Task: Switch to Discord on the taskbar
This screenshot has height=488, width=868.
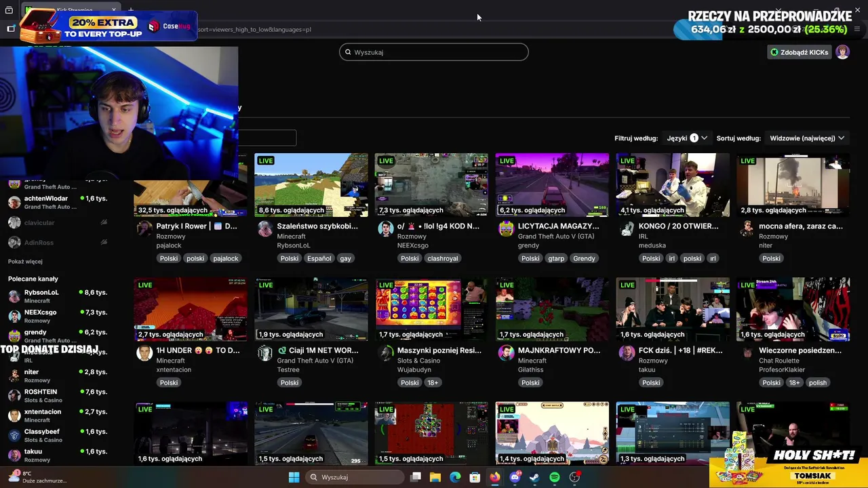Action: 515,477
